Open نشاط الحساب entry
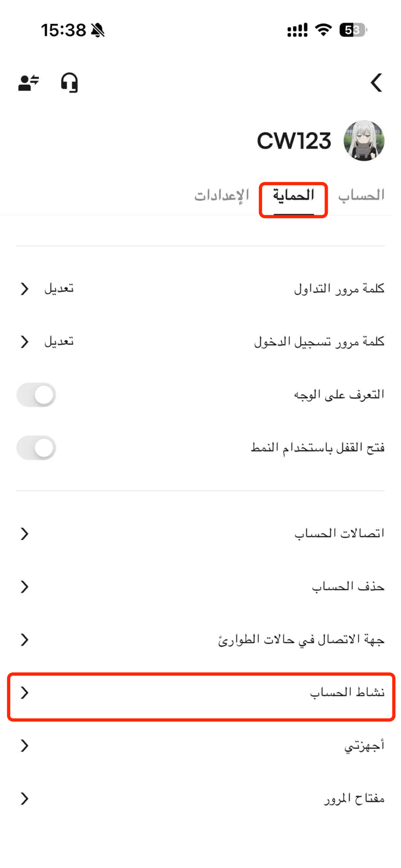 201,693
